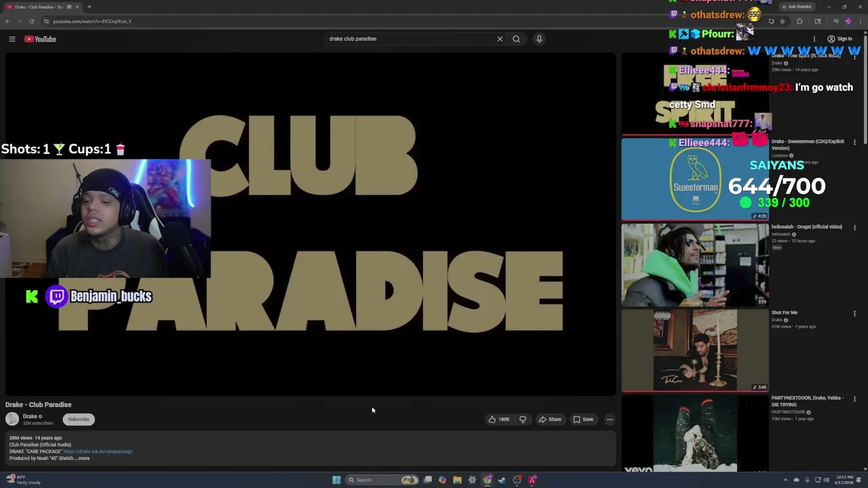
Task: Launch File Explorer from taskbar
Action: [457, 480]
